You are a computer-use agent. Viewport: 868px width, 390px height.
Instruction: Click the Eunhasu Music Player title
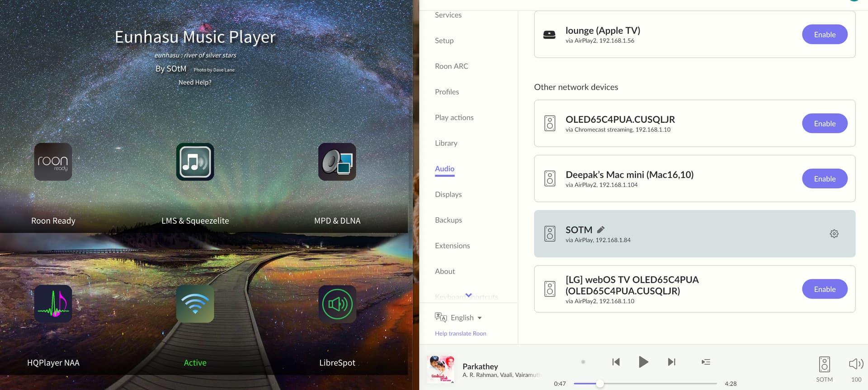tap(195, 37)
